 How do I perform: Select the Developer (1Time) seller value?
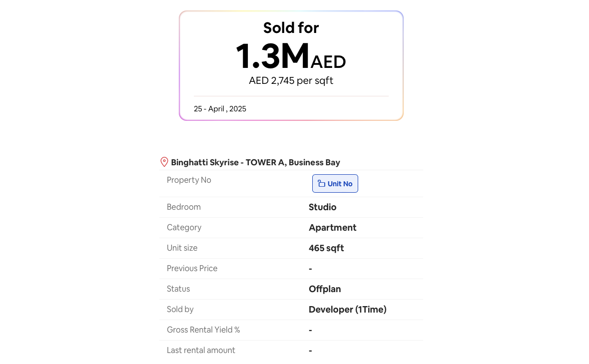pos(347,310)
